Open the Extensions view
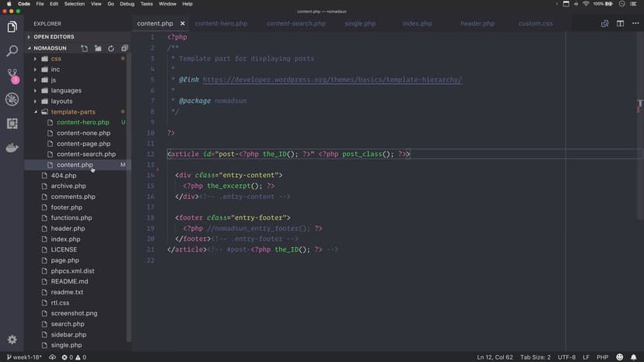 click(x=12, y=124)
